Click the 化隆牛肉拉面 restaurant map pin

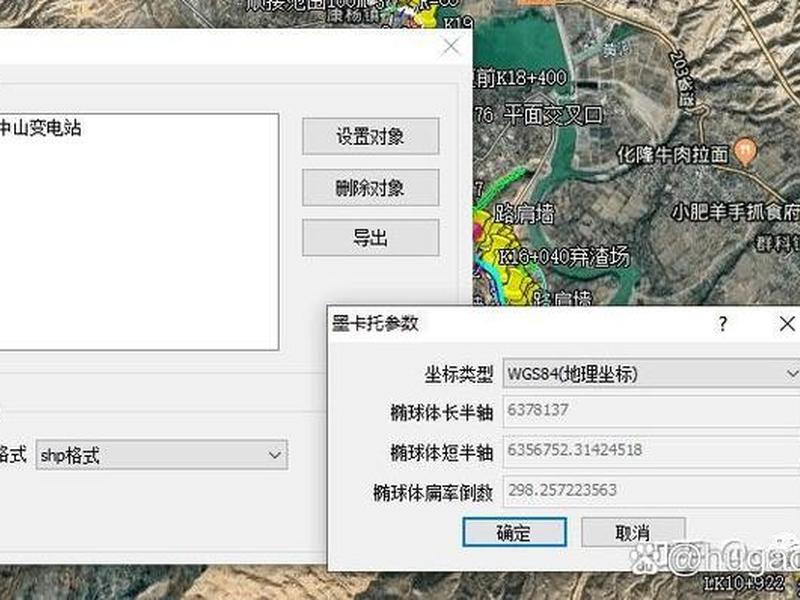pyautogui.click(x=745, y=152)
